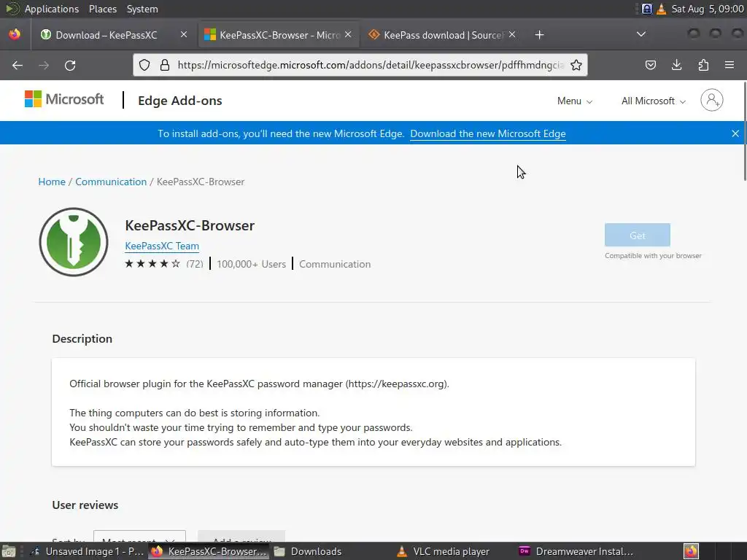Bookmark this page with the star icon
The height and width of the screenshot is (560, 747).
point(576,65)
